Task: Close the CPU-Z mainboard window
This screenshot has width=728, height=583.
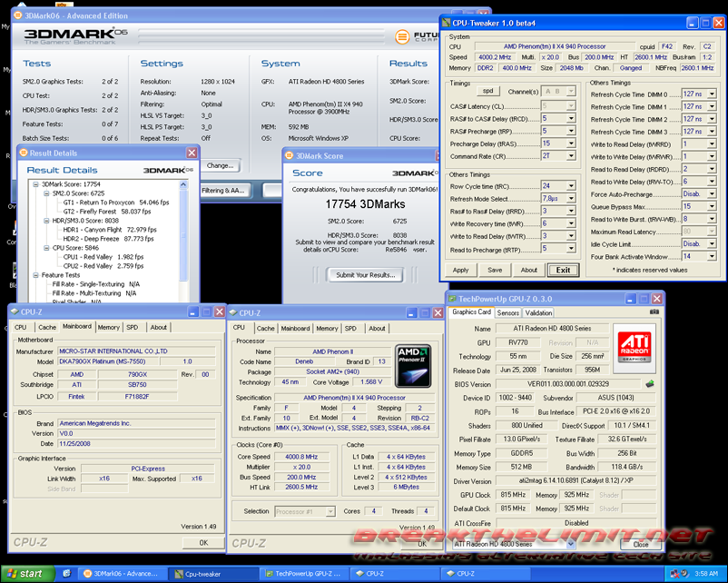Action: [219, 312]
